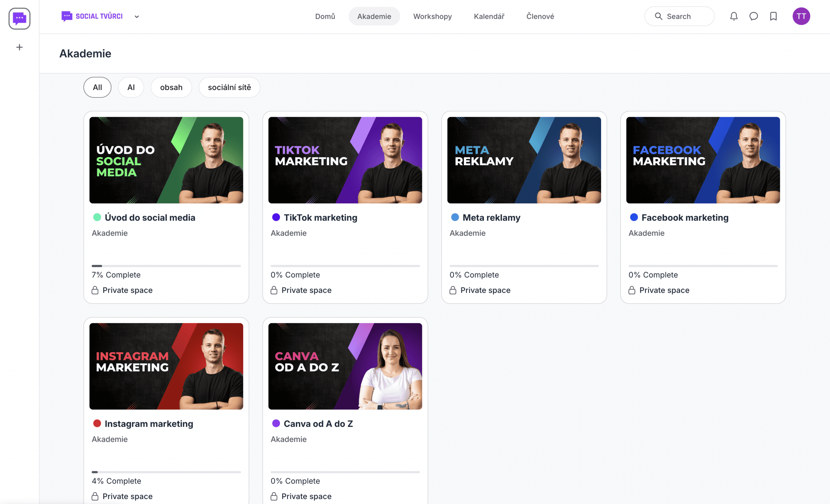
Task: Open Meta Reklamy course thumbnail
Action: click(524, 160)
